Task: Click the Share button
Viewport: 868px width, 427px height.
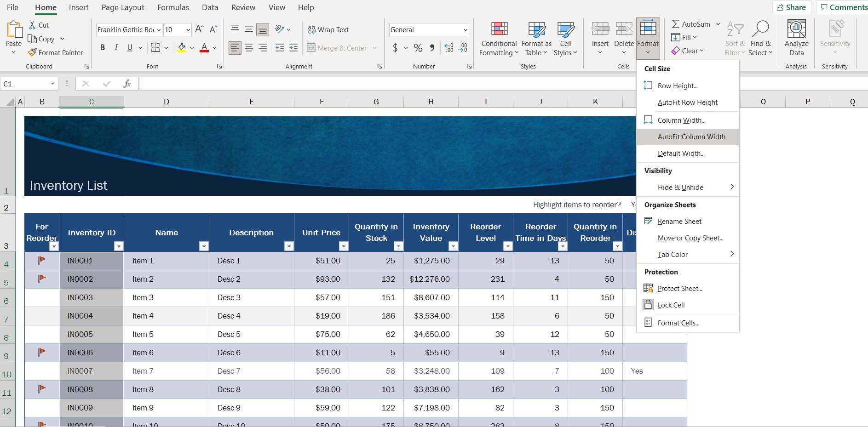Action: (x=791, y=7)
